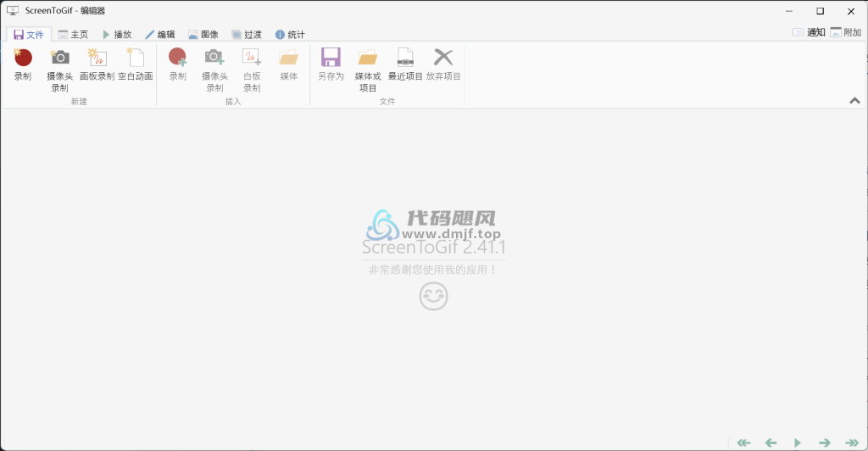Discard project with 放弃项目
Image resolution: width=868 pixels, height=451 pixels.
click(x=442, y=64)
